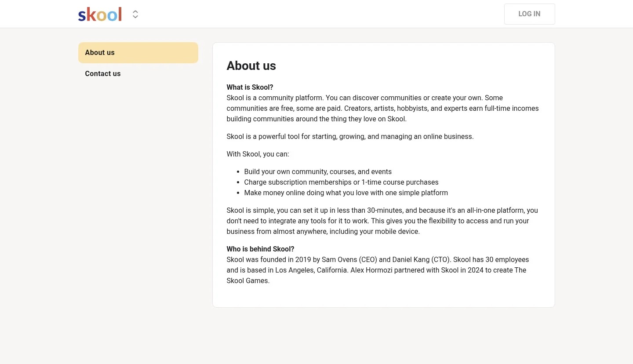
Task: Click "Charge subscription memberships" bullet
Action: 342,182
